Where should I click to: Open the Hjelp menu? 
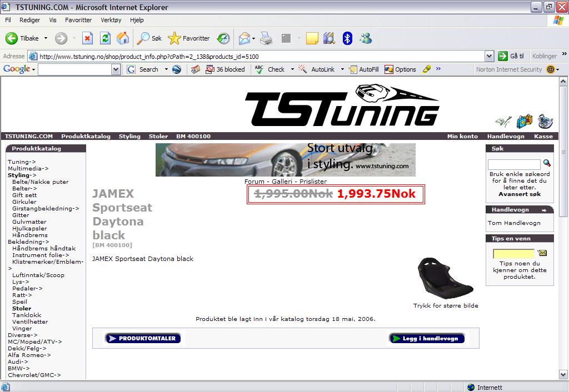coord(137,20)
